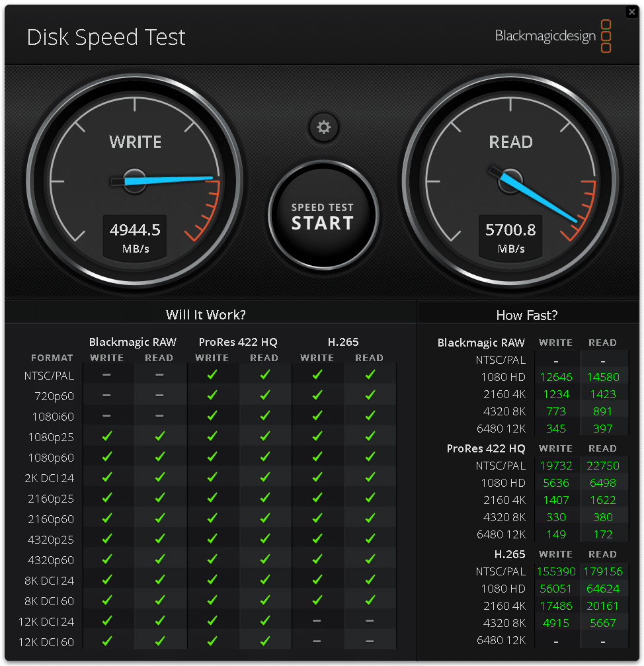Click the 2160p60 H.265 write checkmark
The width and height of the screenshot is (644, 666).
tap(317, 518)
